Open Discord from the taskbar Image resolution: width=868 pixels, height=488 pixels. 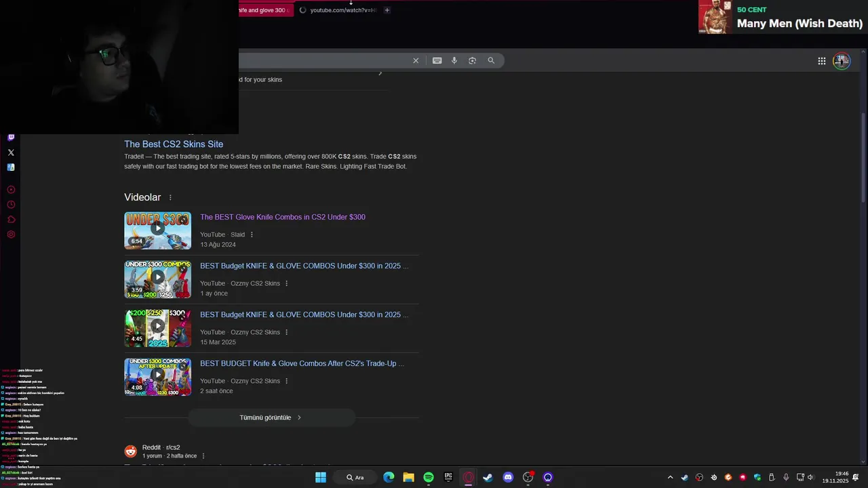pos(508,477)
